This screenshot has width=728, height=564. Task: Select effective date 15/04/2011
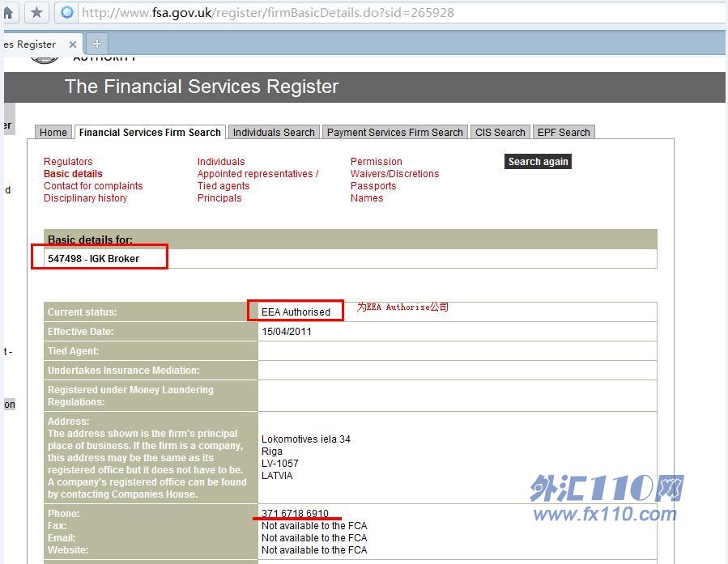287,331
